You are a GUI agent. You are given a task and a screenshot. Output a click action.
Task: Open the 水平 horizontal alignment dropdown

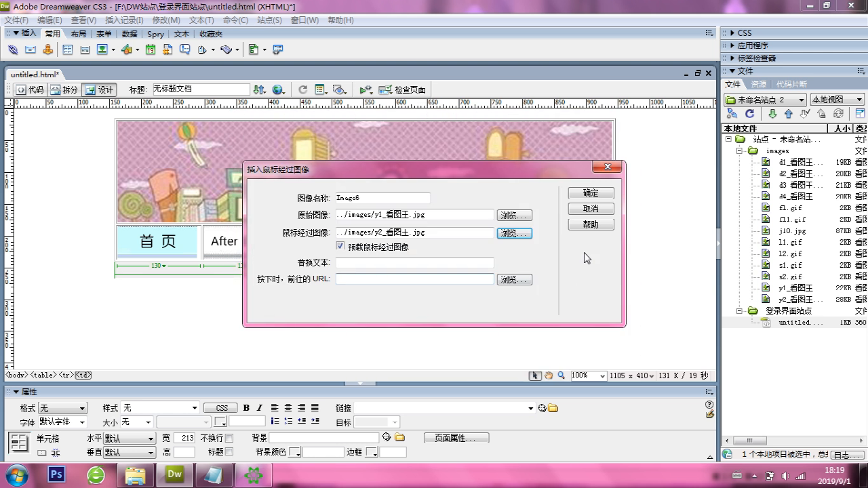click(x=129, y=439)
